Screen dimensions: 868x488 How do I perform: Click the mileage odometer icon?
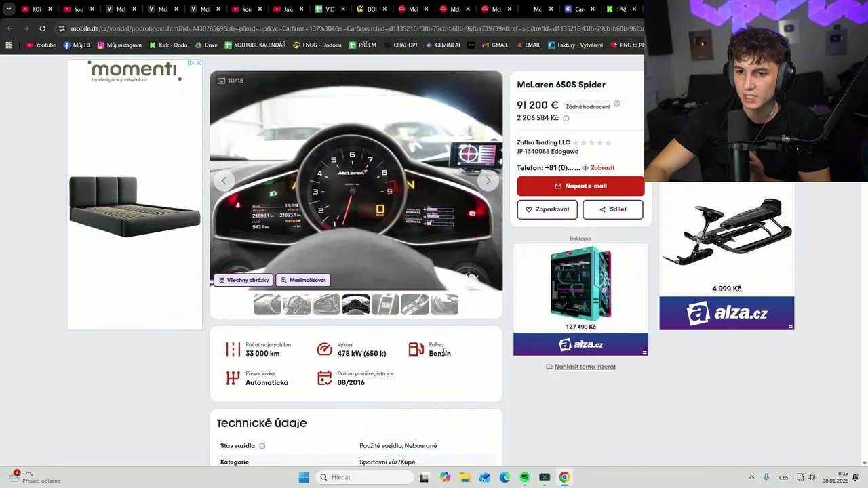click(233, 349)
